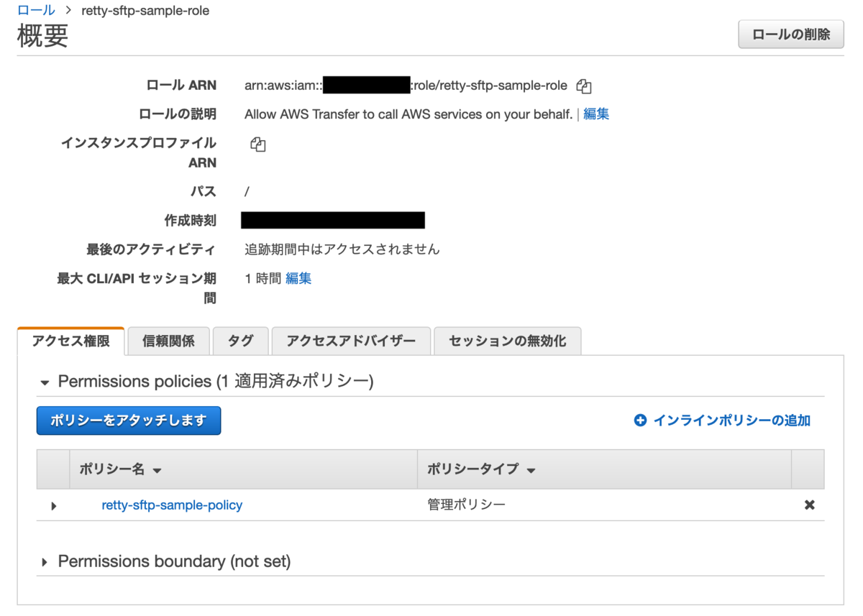863x616 pixels.
Task: Expand the Permissions boundary section
Action: point(45,562)
